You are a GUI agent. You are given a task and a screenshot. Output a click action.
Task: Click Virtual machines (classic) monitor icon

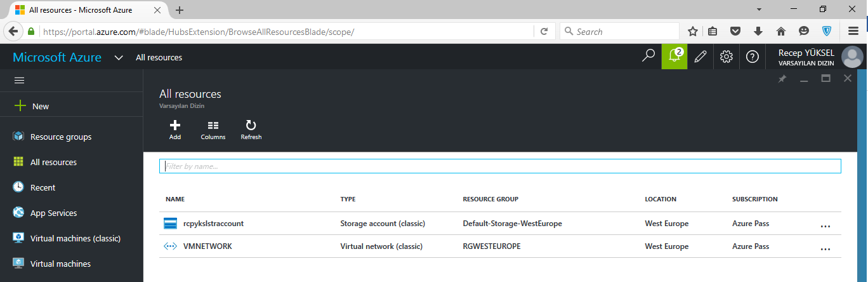18,238
